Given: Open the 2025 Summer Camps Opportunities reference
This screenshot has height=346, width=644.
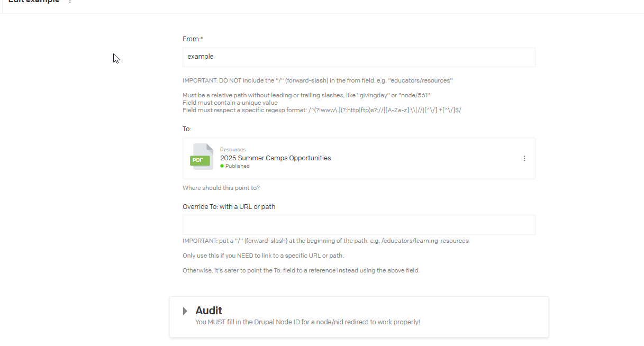Looking at the screenshot, I should [x=275, y=158].
